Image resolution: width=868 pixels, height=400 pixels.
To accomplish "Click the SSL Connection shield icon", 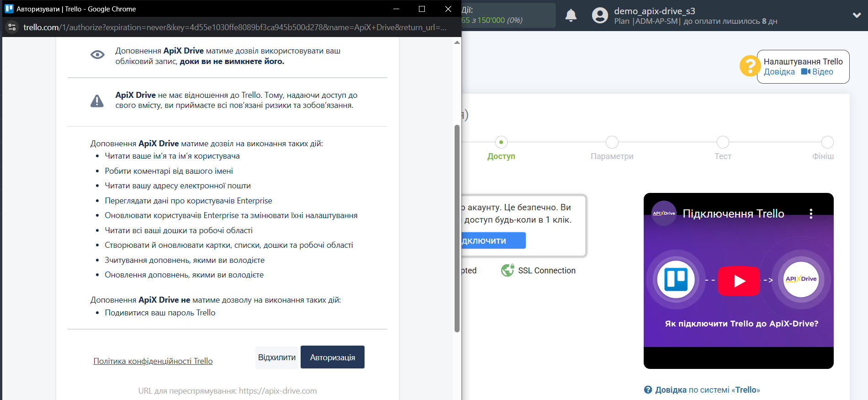I will point(508,271).
